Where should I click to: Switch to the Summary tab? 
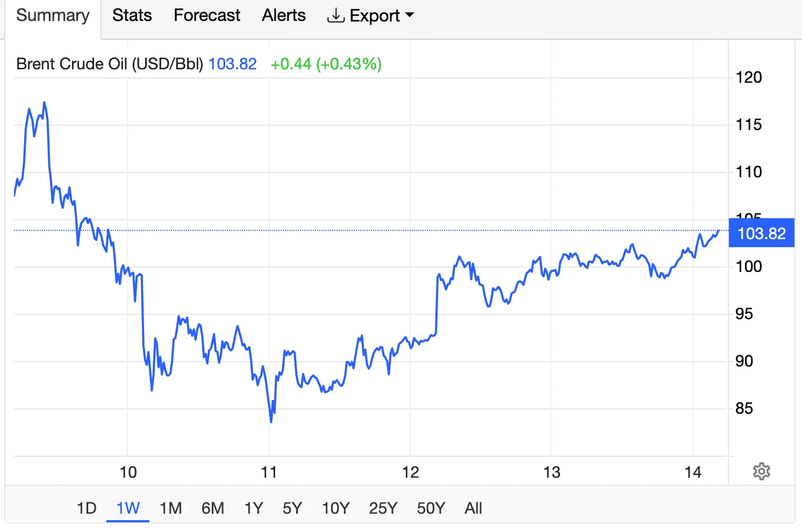[53, 16]
